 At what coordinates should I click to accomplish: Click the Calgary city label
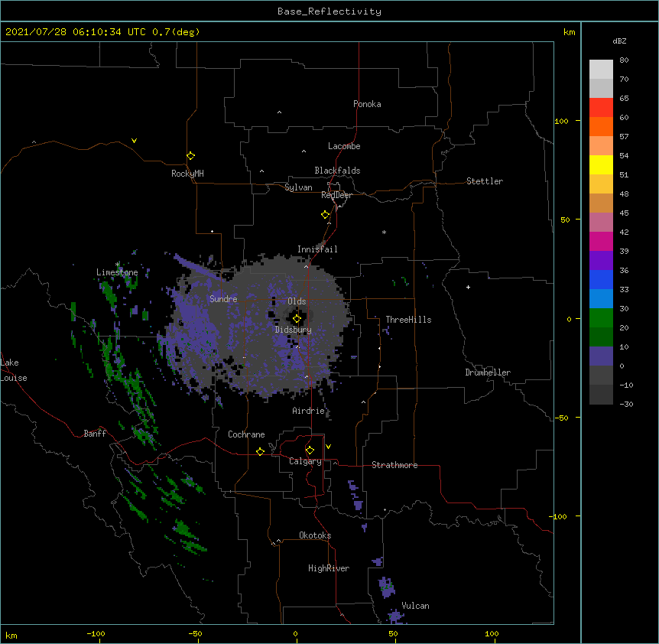tap(305, 461)
